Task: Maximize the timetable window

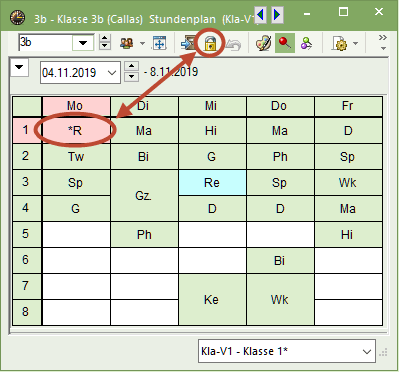Action: point(343,12)
